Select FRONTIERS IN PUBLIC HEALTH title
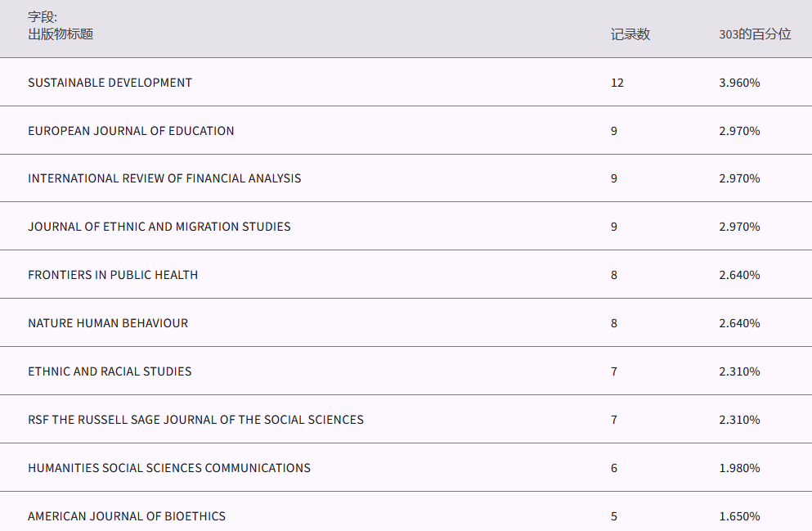This screenshot has height=531, width=812. tap(113, 275)
